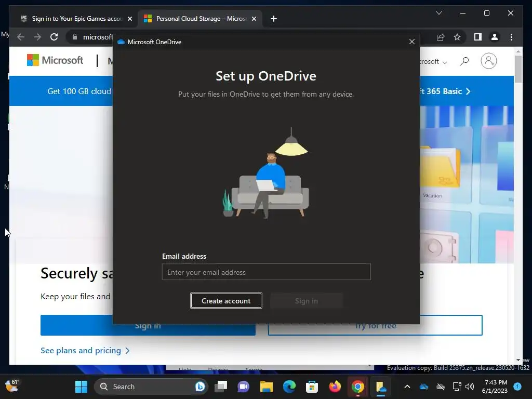Click the Try for free webpage button
Viewport: 532px width, 399px height.
coord(375,325)
